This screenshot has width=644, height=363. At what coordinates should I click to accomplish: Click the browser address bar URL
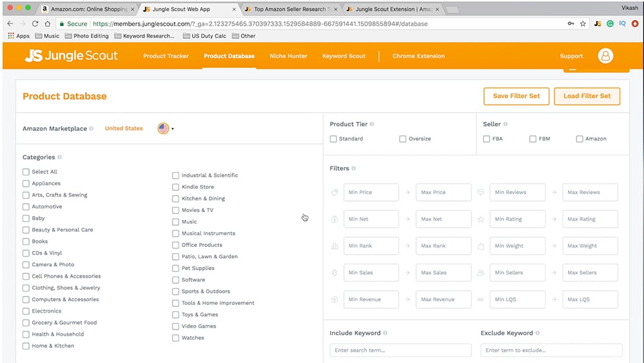260,24
